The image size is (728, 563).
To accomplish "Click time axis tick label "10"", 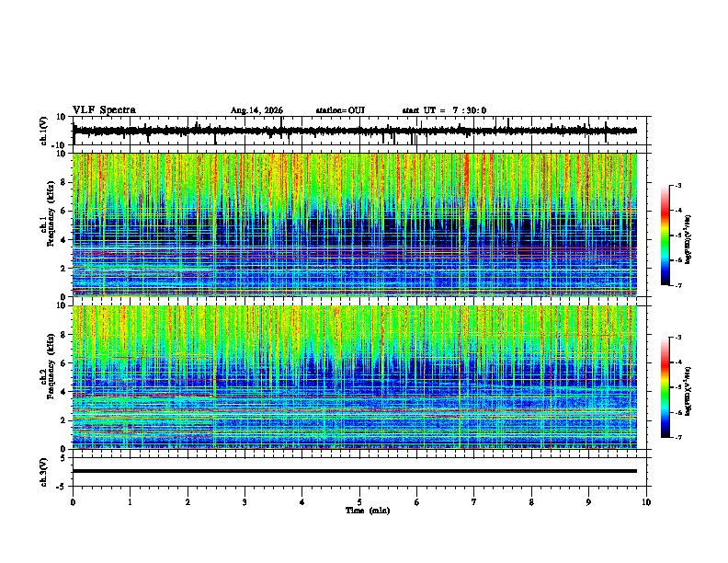I will tap(646, 502).
